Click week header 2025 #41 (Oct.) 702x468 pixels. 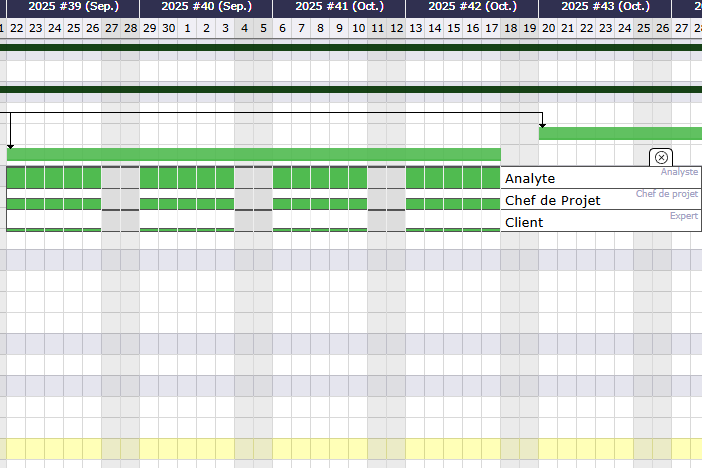click(x=338, y=7)
